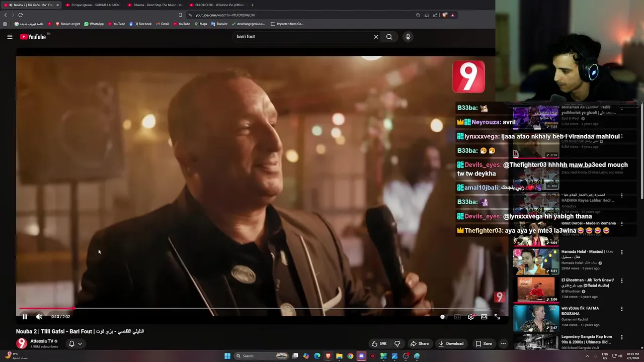Go to the YouTube home logo
This screenshot has height=362, width=644.
(x=33, y=37)
